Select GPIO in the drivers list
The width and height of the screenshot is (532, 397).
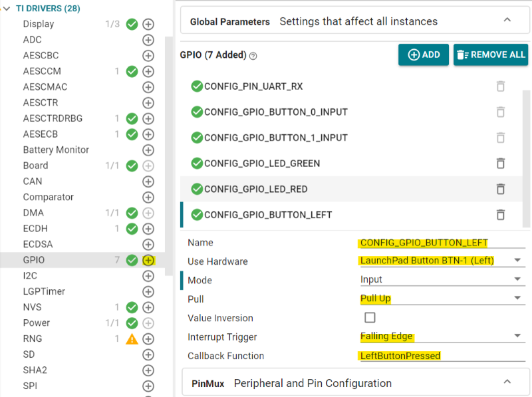point(34,260)
